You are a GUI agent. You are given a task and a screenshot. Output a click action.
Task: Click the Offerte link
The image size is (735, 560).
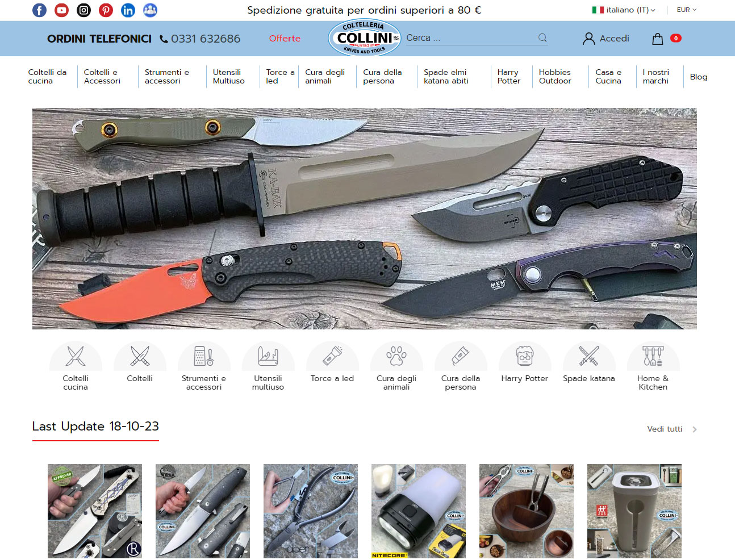pyautogui.click(x=285, y=38)
